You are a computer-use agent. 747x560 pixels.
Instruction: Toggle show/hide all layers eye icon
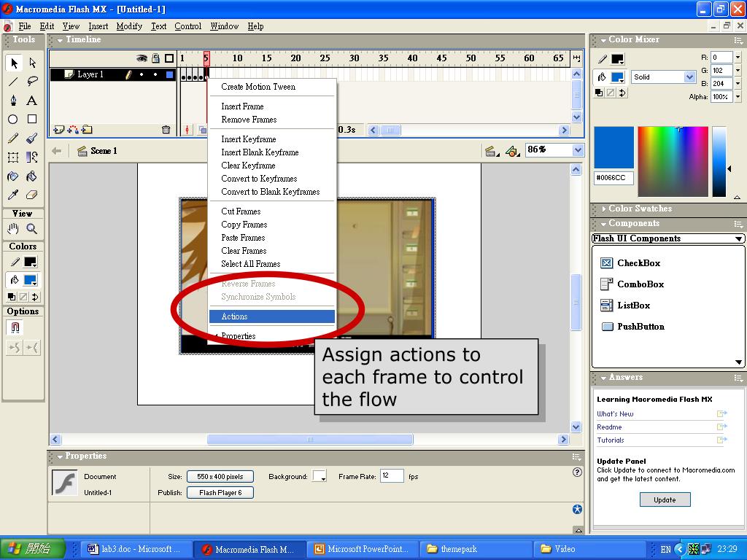click(142, 58)
